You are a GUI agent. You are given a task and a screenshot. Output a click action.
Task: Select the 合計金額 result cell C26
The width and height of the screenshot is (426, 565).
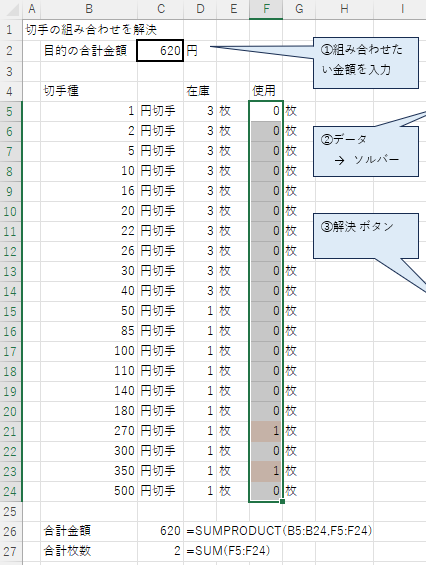tap(160, 531)
